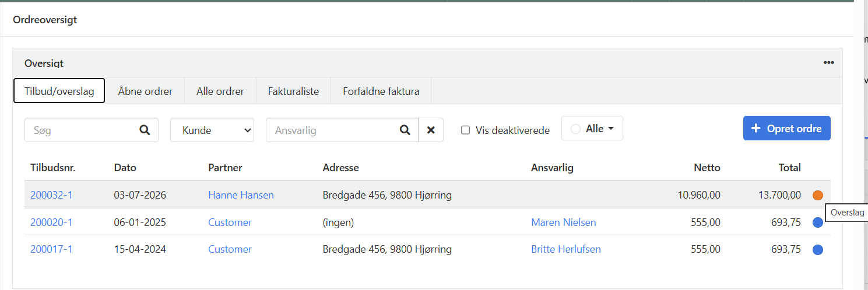Click the address in row 200032-1

pos(387,195)
